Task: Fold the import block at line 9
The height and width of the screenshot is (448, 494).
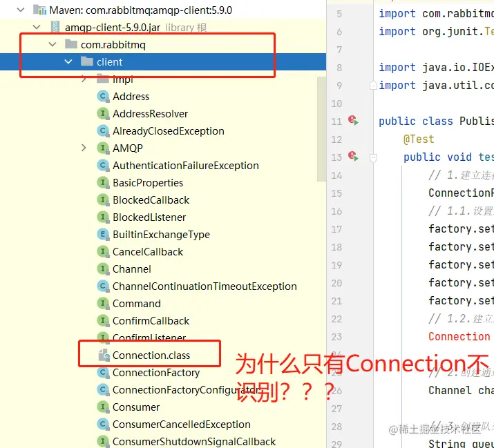Action: [x=373, y=86]
